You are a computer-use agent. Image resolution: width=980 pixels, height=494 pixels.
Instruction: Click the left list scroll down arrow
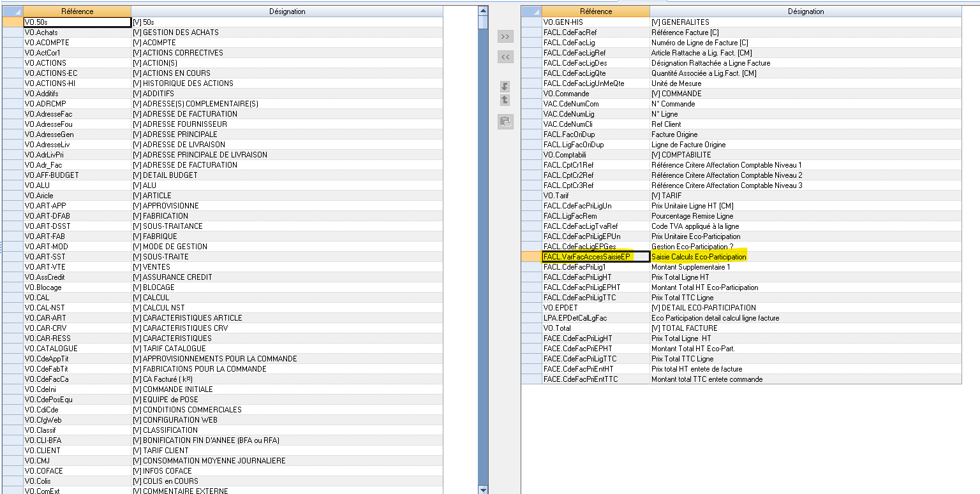click(x=483, y=490)
